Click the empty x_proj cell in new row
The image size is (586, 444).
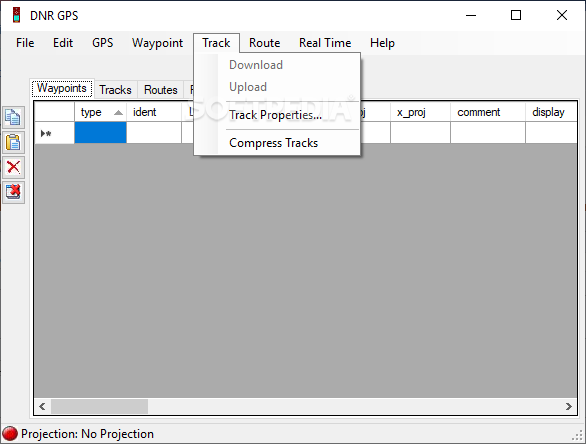point(420,133)
